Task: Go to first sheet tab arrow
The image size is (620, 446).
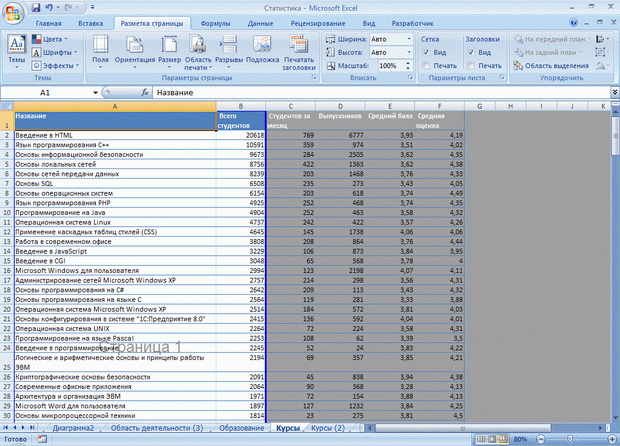Action: click(x=6, y=428)
